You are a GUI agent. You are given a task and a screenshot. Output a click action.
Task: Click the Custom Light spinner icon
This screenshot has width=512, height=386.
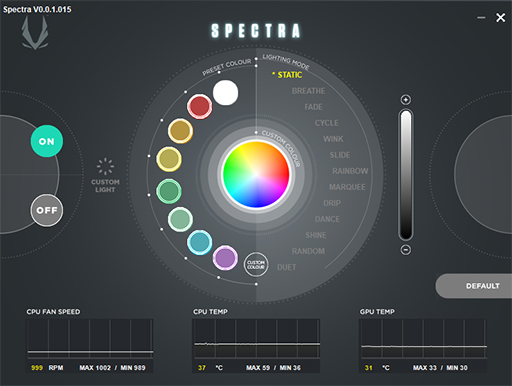point(105,166)
